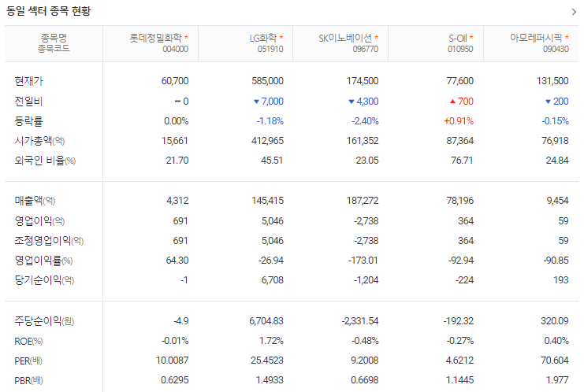Open the 동일 섹터 종목 현황 arrow

574,12
